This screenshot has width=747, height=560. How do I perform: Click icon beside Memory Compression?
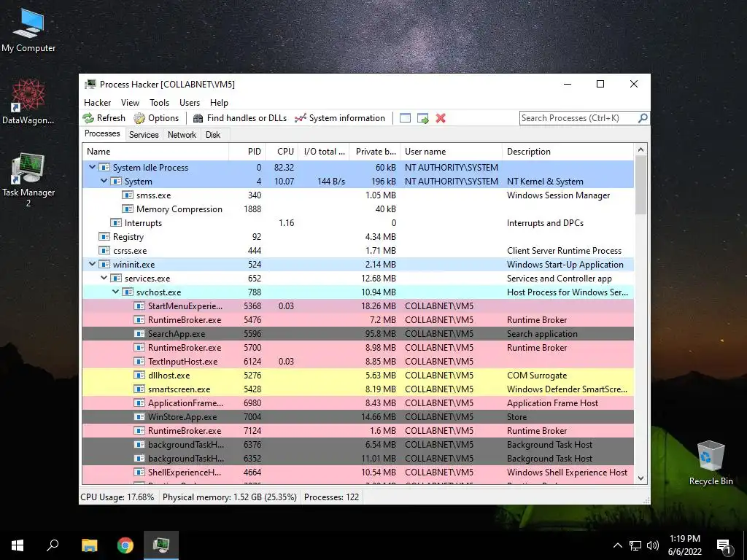click(x=127, y=209)
